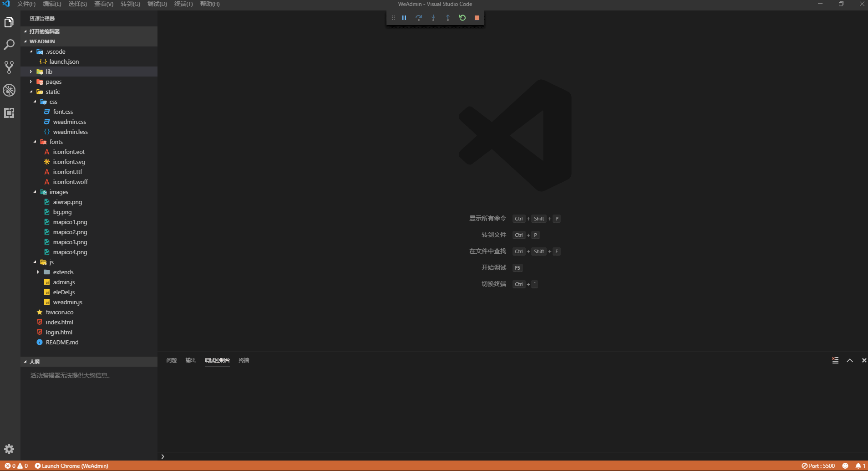This screenshot has width=868, height=471.
Task: Expand the lib folder
Action: click(49, 72)
